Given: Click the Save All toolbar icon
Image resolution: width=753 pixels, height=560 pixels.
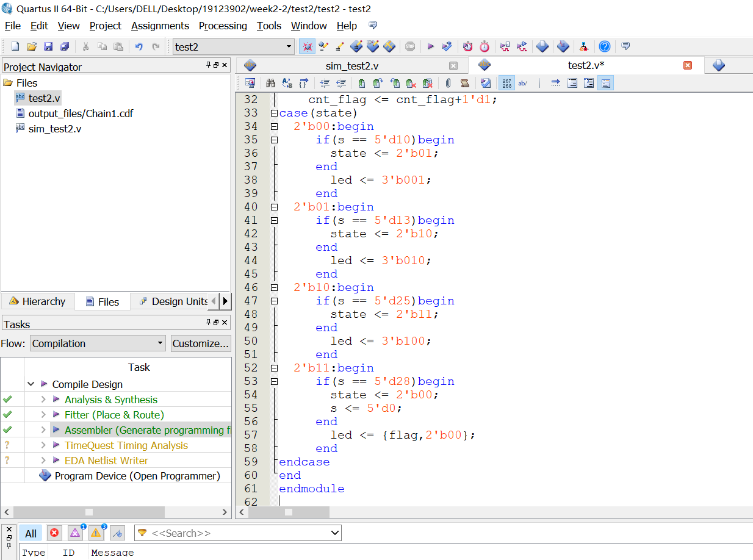Looking at the screenshot, I should (65, 46).
